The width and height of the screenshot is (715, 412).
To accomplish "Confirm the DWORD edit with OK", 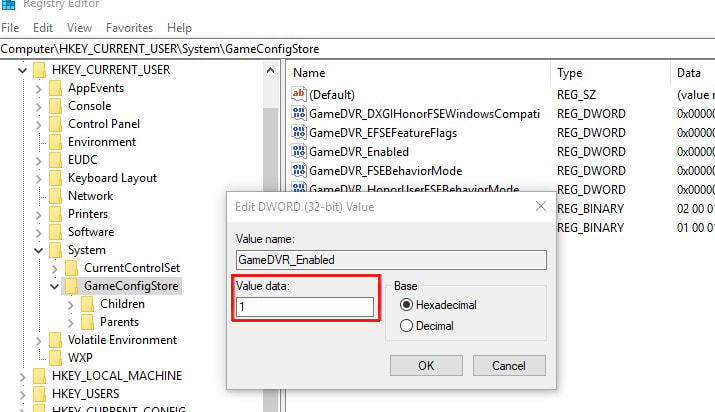I will click(426, 366).
